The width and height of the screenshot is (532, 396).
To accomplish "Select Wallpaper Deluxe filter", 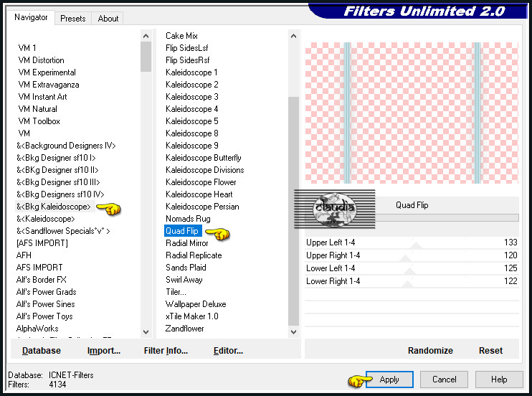I will pos(196,304).
